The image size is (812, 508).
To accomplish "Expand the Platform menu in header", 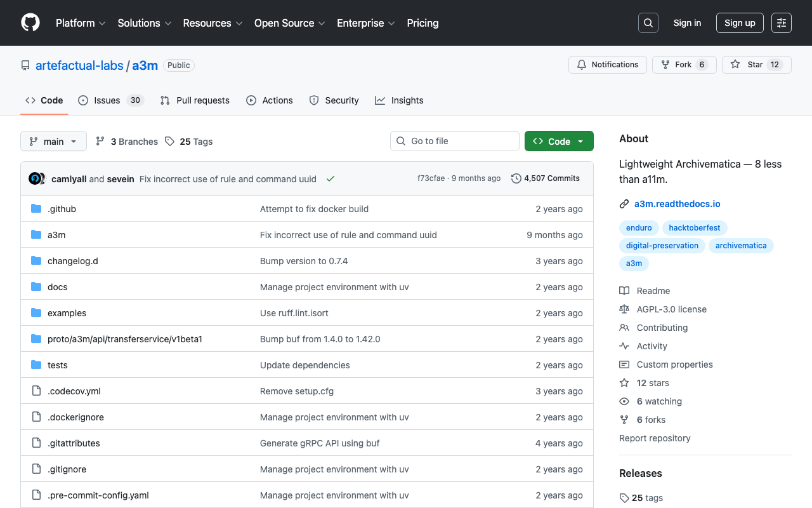I will [x=81, y=23].
